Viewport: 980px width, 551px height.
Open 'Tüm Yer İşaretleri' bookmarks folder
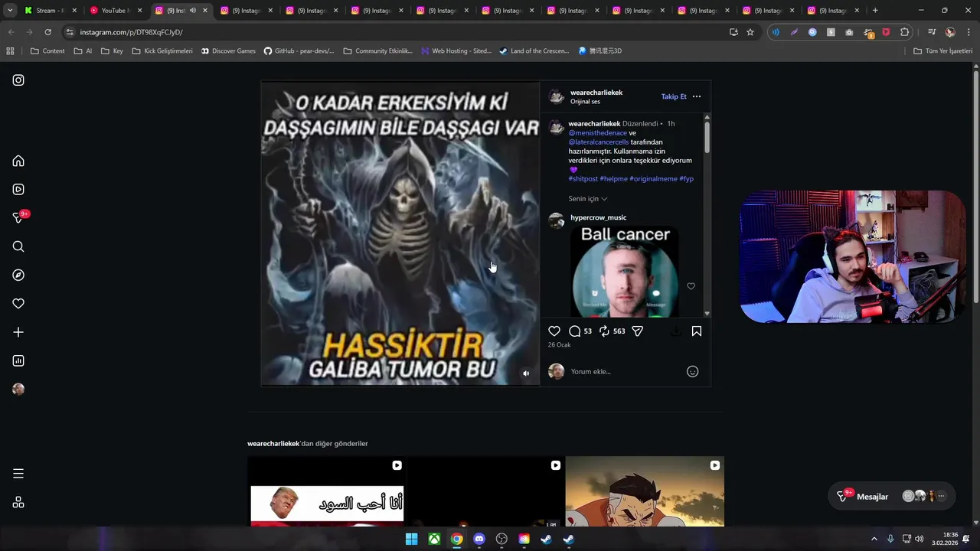943,51
